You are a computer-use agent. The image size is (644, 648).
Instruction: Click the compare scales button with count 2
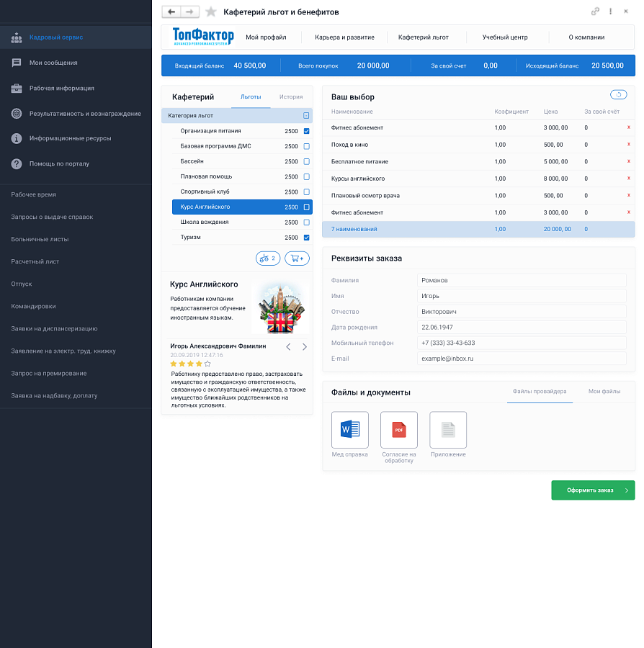(268, 258)
